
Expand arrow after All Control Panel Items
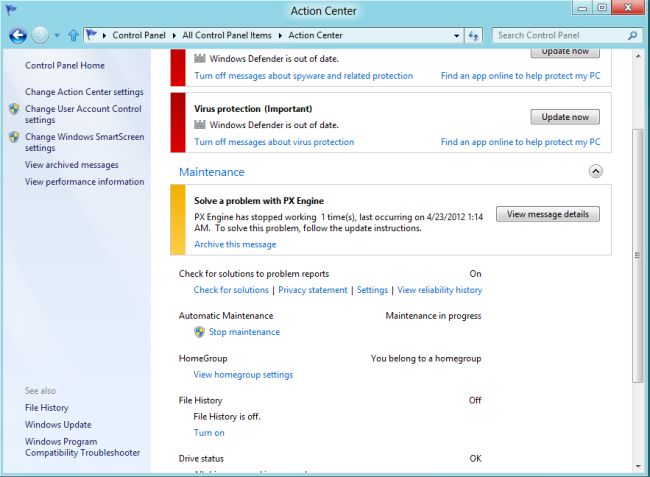pos(280,36)
